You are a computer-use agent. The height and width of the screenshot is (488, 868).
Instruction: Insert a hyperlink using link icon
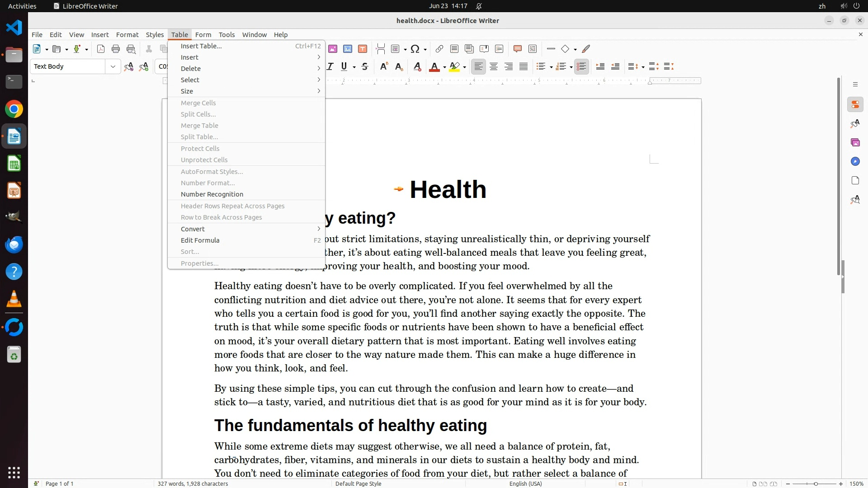click(x=439, y=49)
